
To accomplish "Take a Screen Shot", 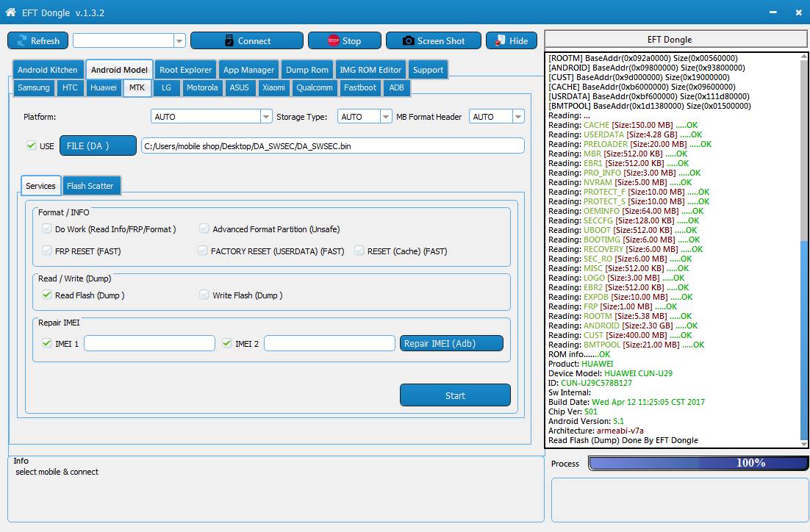I will tap(434, 41).
